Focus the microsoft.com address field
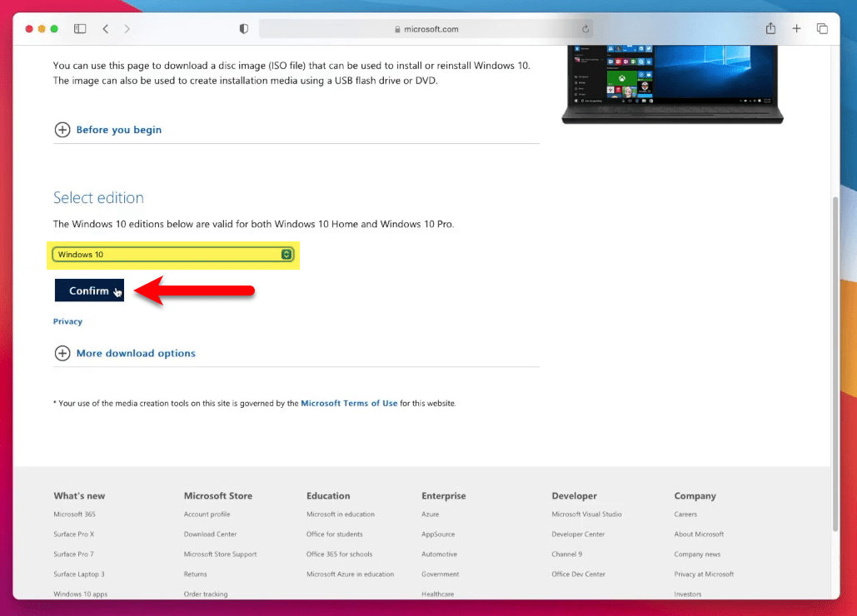 (426, 29)
